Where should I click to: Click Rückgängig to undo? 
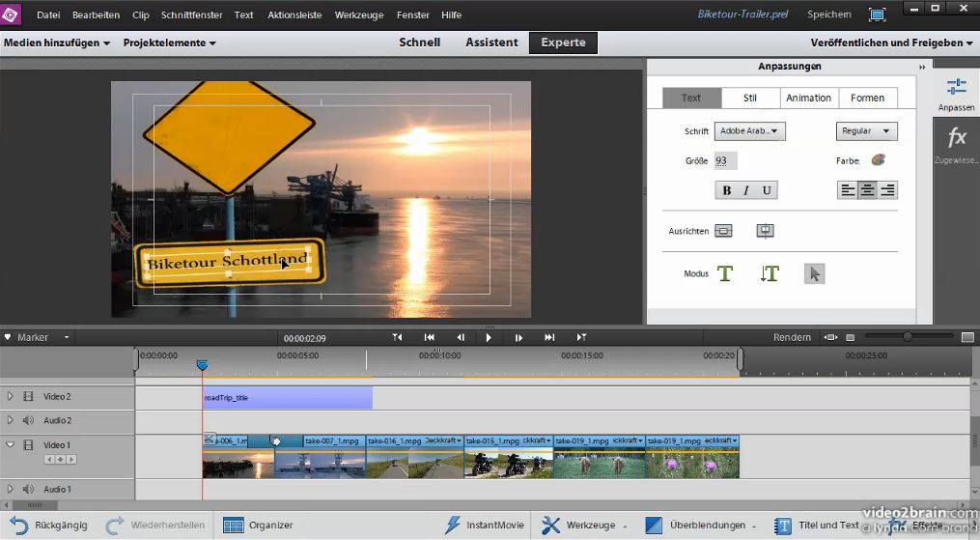point(48,525)
